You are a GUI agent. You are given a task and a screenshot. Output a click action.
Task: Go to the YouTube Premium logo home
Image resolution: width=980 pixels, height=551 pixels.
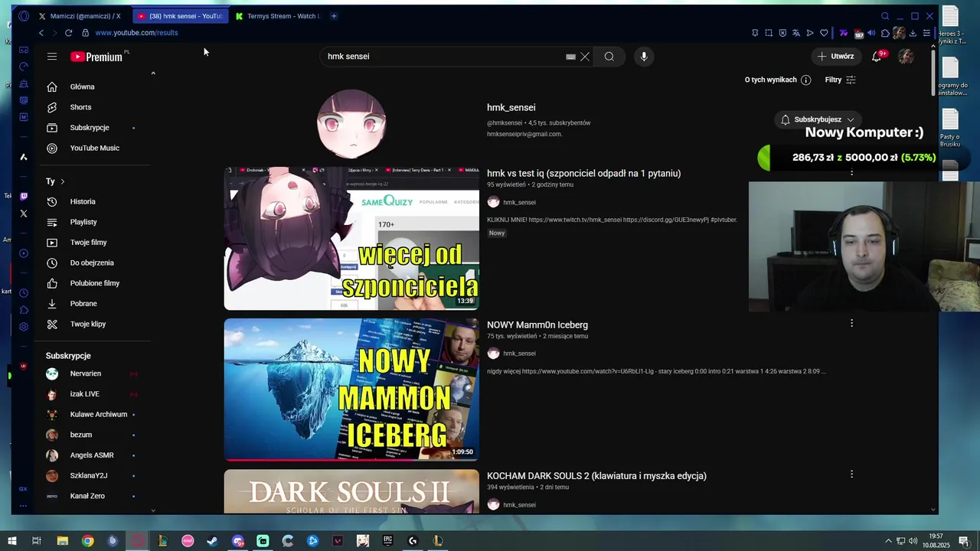[x=96, y=57]
